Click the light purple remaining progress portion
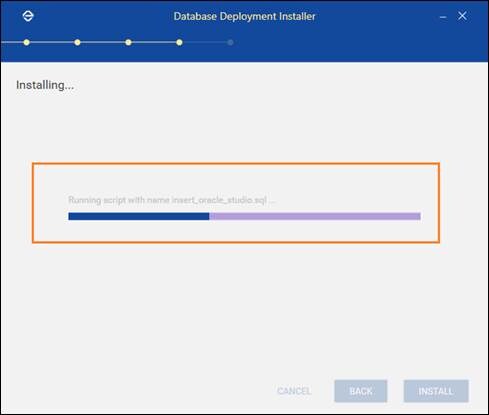489x415 pixels. tap(315, 216)
